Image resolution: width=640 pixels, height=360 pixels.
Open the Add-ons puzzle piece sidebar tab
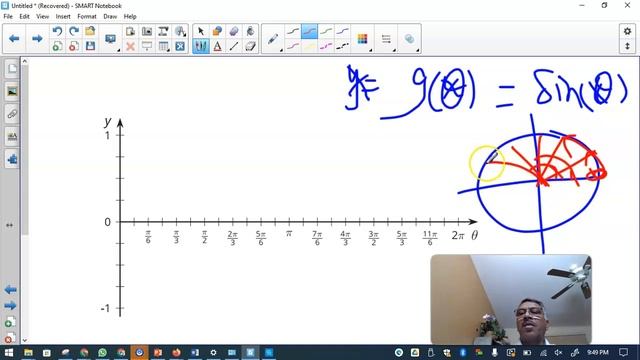coord(12,159)
